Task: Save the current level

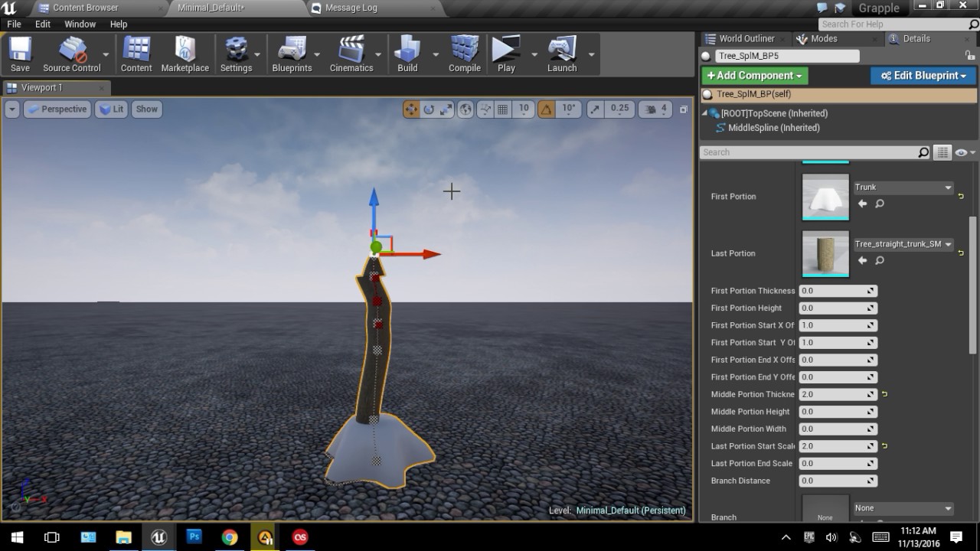Action: pyautogui.click(x=20, y=54)
